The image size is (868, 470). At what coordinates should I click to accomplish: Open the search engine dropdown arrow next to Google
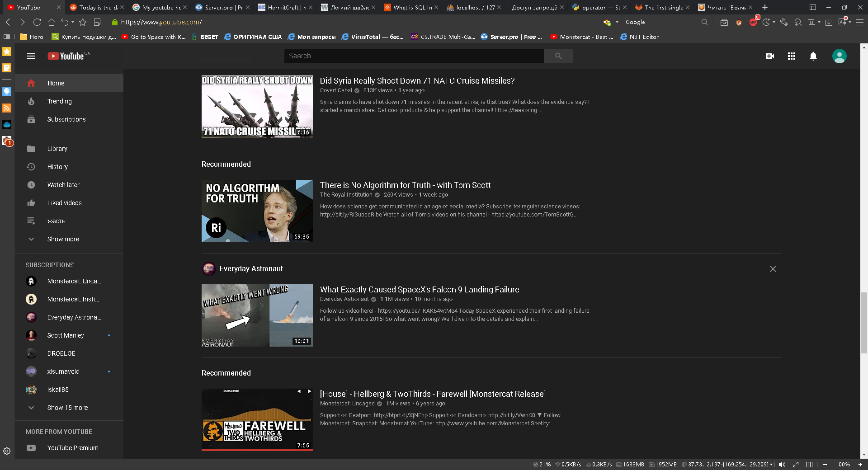click(617, 22)
